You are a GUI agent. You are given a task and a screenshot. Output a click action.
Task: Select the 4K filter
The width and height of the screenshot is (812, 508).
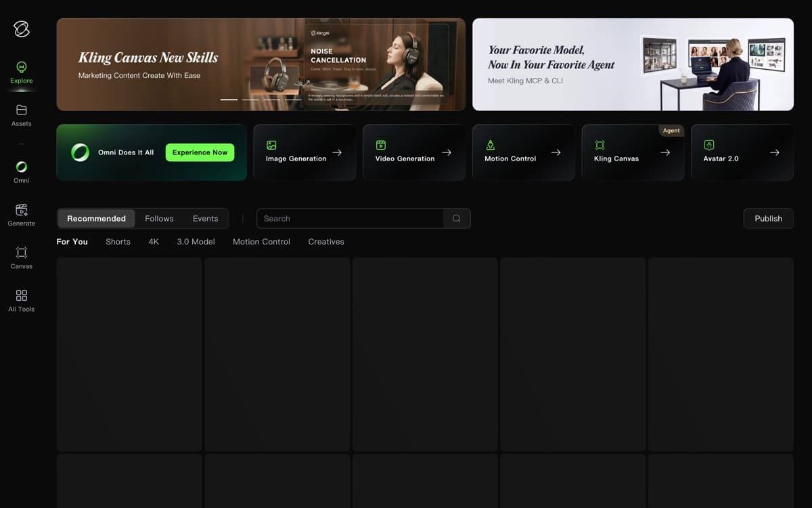point(154,242)
